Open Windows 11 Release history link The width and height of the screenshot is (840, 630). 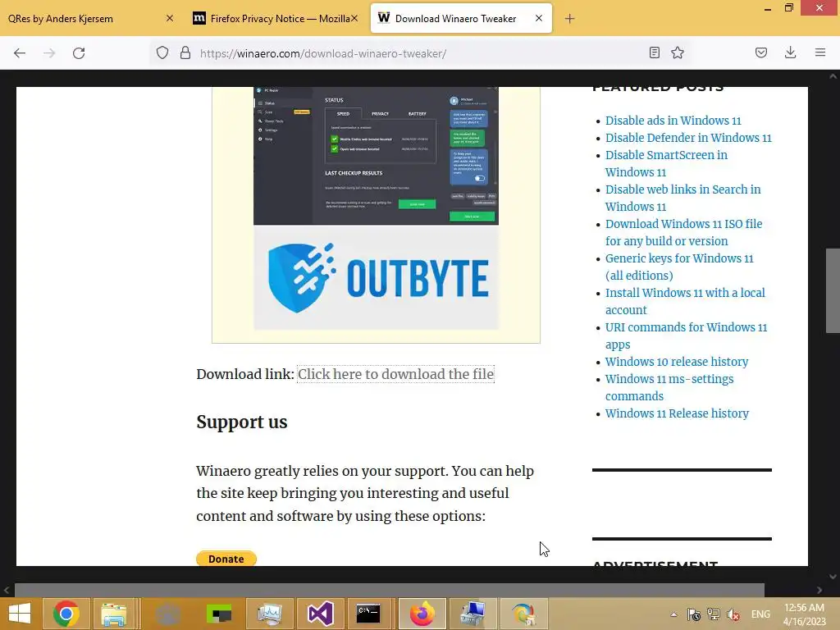coord(677,413)
